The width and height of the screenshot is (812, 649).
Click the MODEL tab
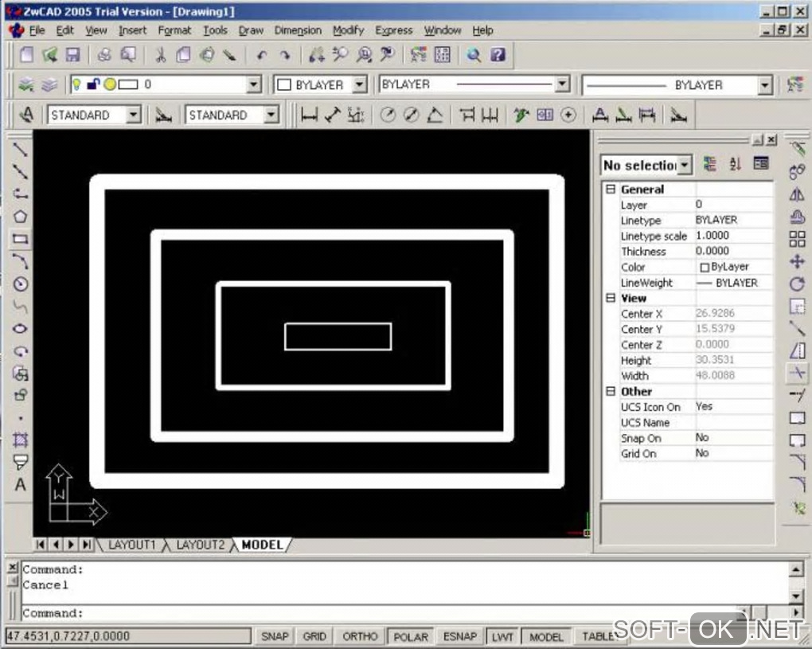coord(263,545)
